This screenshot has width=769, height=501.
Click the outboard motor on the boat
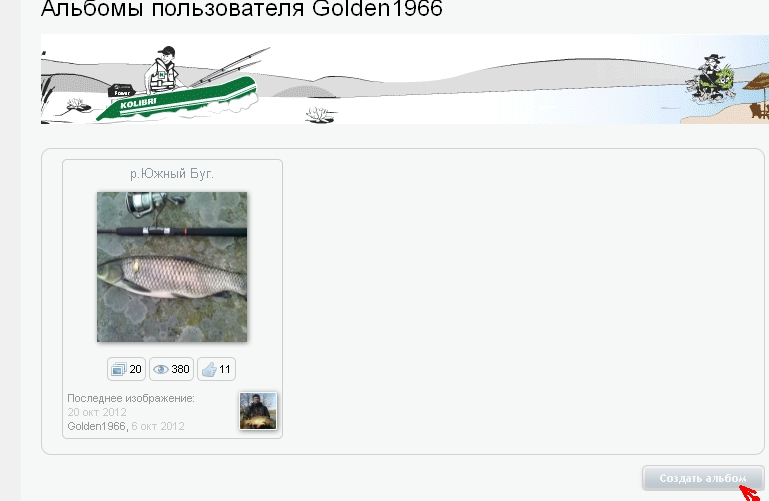122,91
